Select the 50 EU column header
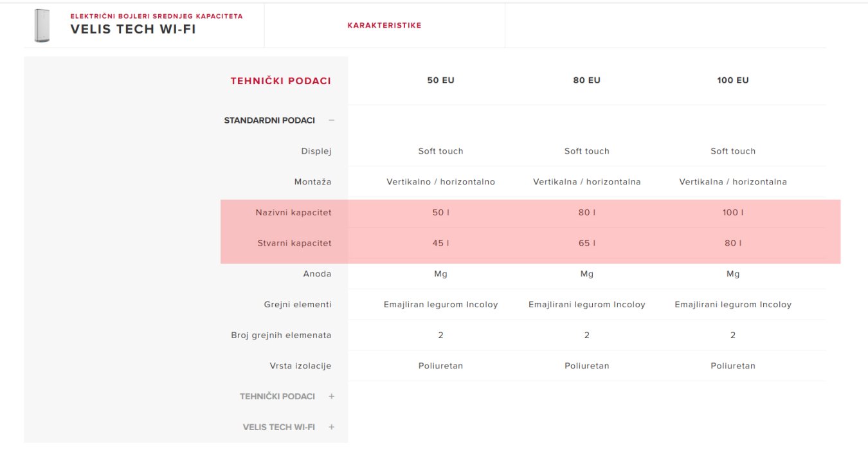 pos(440,80)
